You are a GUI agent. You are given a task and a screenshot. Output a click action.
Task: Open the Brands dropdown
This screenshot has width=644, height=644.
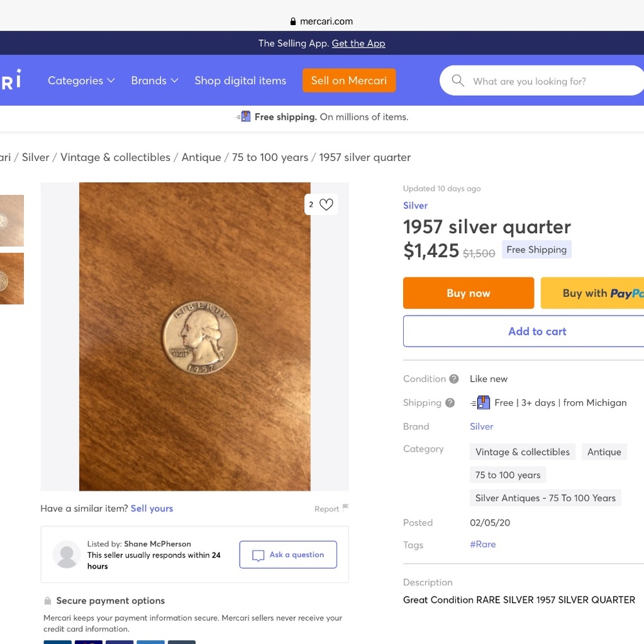(x=154, y=80)
